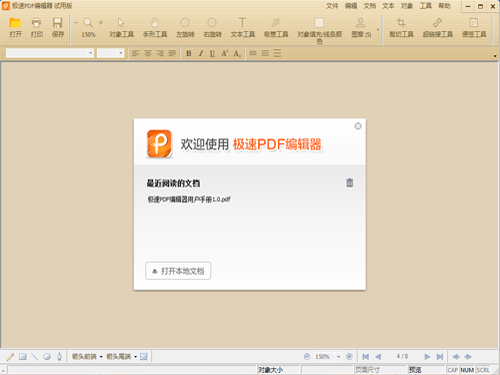
Task: Go to the last page
Action: [440, 357]
